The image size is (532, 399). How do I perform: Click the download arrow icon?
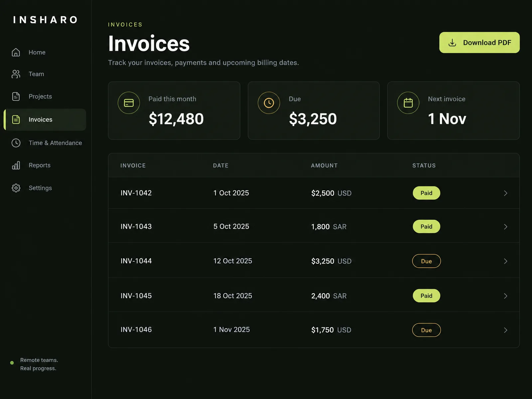click(x=452, y=43)
